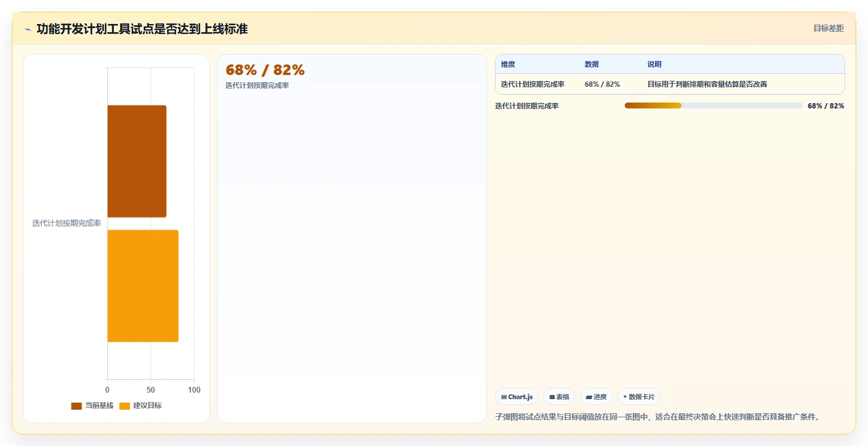Click the Chart.js tag icon
The width and height of the screenshot is (868, 446).
pyautogui.click(x=504, y=397)
